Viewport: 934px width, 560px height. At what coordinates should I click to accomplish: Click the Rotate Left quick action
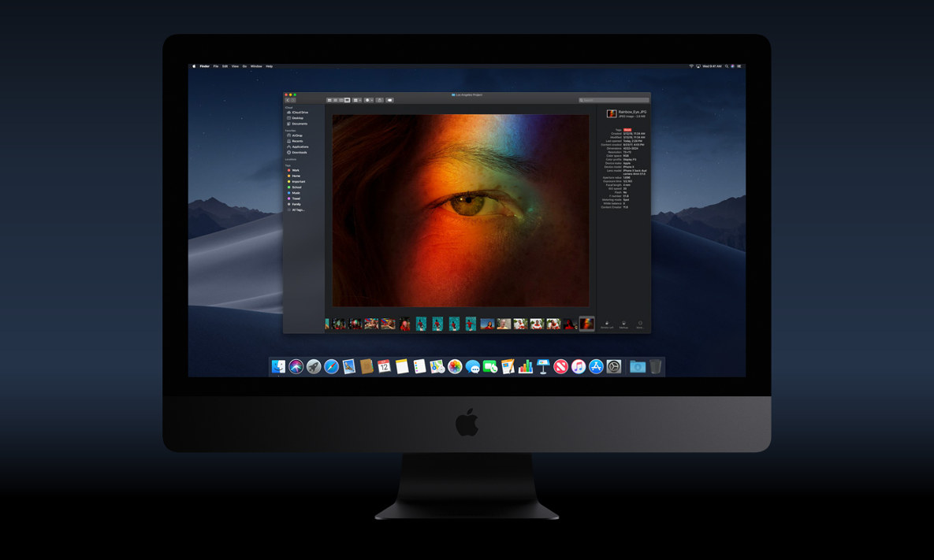pos(607,325)
